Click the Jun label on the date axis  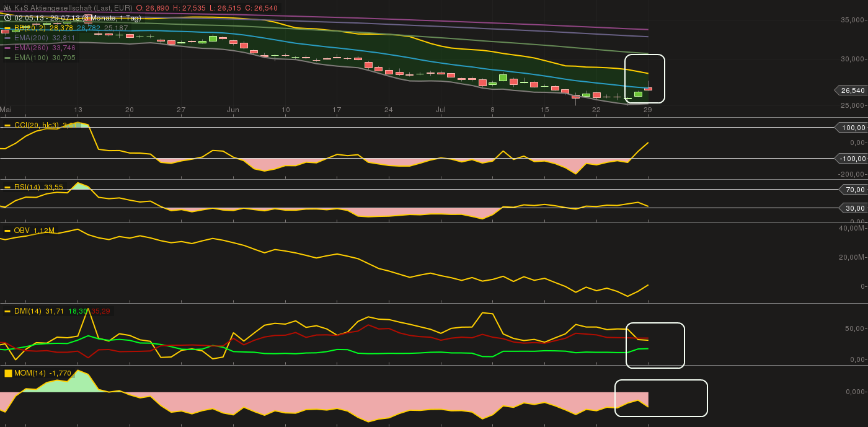[233, 110]
